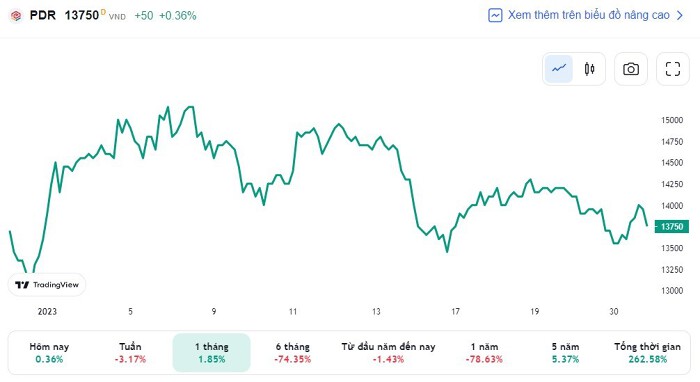Screen dimensions: 700x382
Task: Click the 13750 current price label on the axis
Action: pyautogui.click(x=671, y=227)
